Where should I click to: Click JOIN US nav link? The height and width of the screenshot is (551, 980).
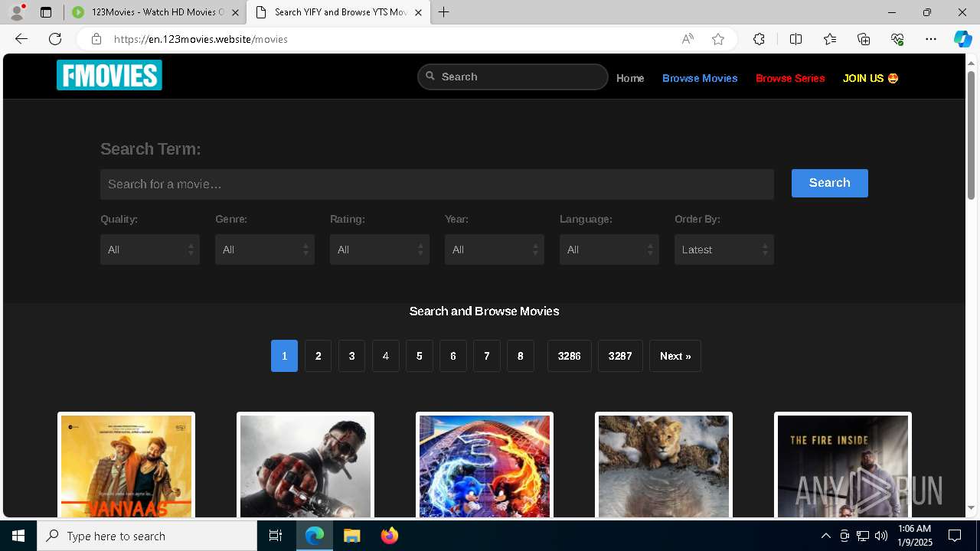(871, 78)
